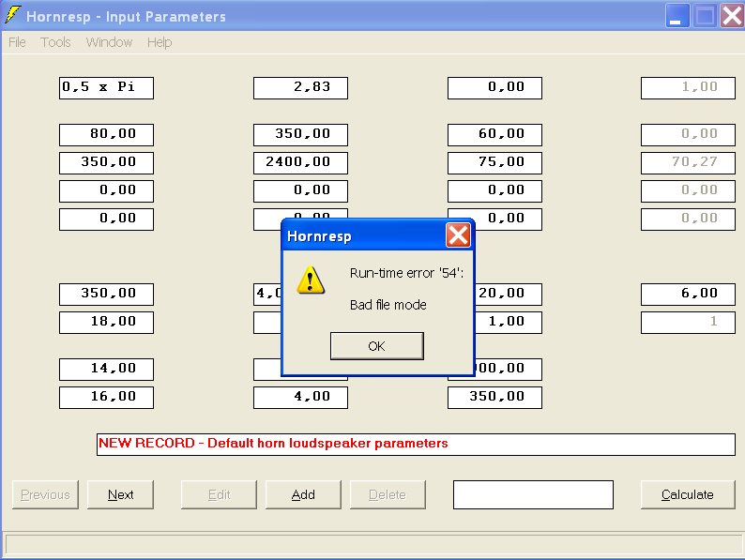Minimize the Hornresp Input Parameters window
This screenshot has height=560, width=745.
click(677, 16)
